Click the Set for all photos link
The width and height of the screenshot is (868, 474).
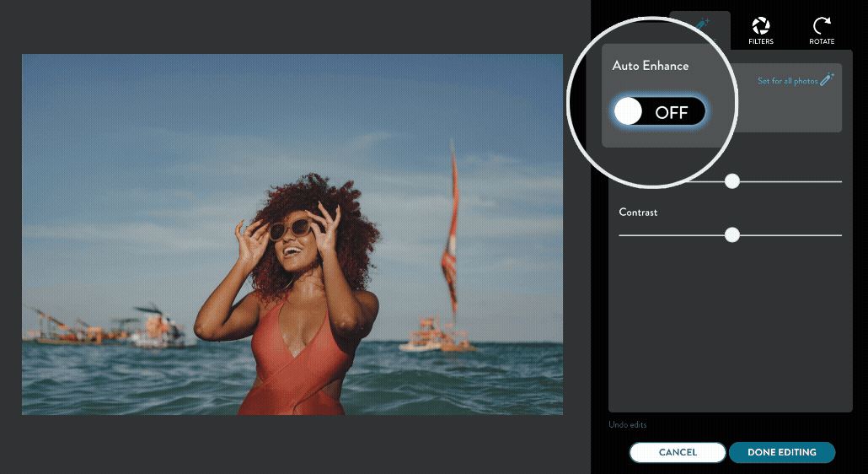(x=787, y=81)
